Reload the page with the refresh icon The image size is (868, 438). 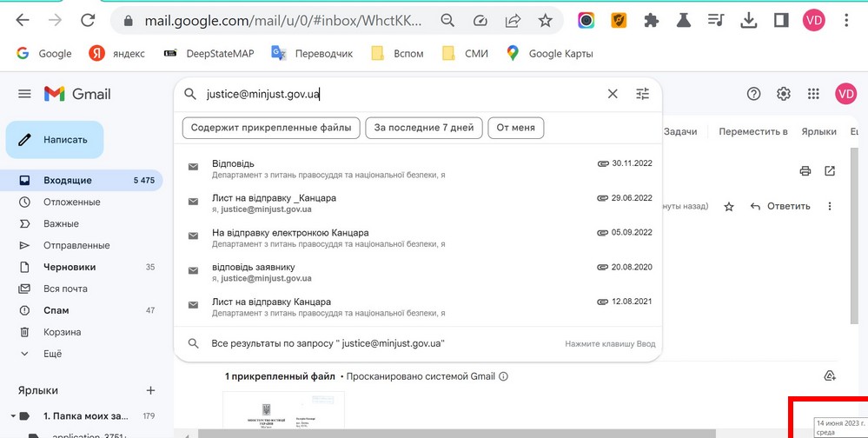(88, 21)
